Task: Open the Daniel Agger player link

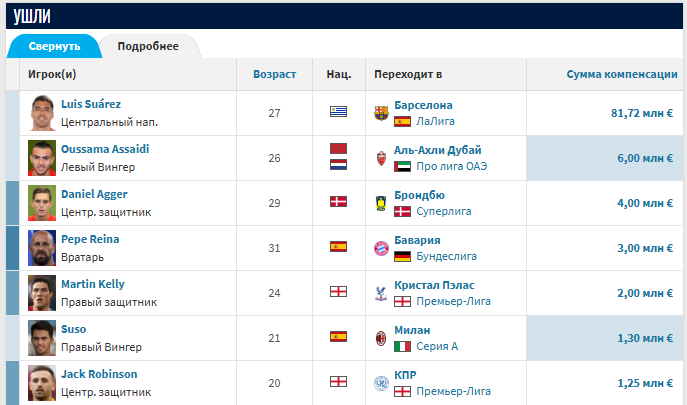Action: click(x=94, y=194)
